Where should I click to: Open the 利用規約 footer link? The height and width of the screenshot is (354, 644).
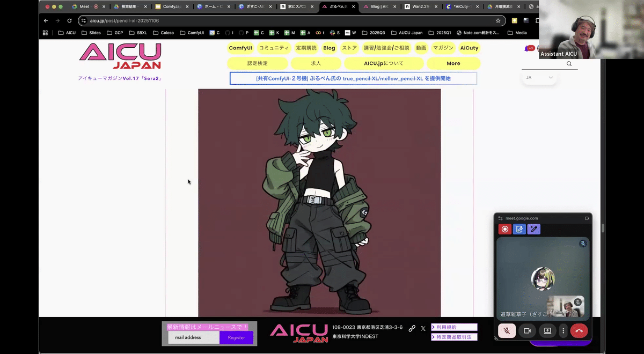point(454,327)
